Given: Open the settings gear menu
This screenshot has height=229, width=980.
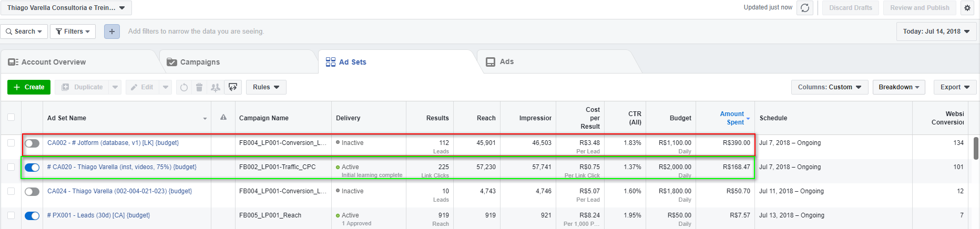Looking at the screenshot, I should 967,8.
